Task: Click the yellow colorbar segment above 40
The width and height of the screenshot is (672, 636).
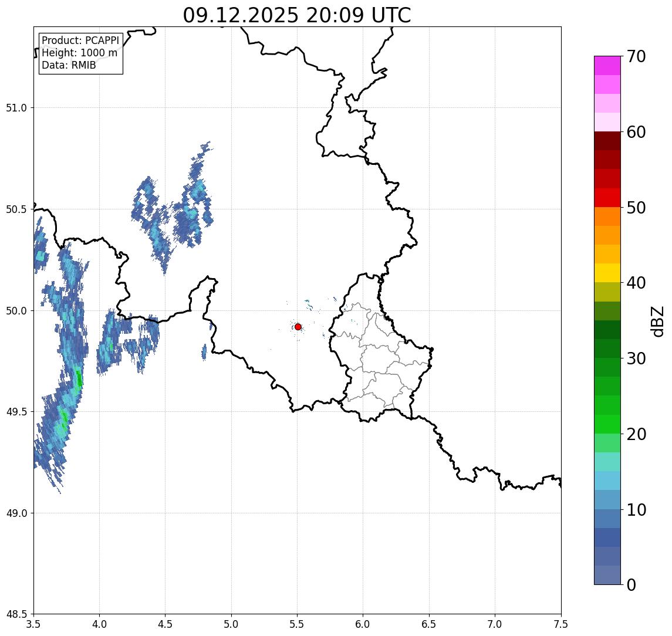Action: [x=607, y=273]
